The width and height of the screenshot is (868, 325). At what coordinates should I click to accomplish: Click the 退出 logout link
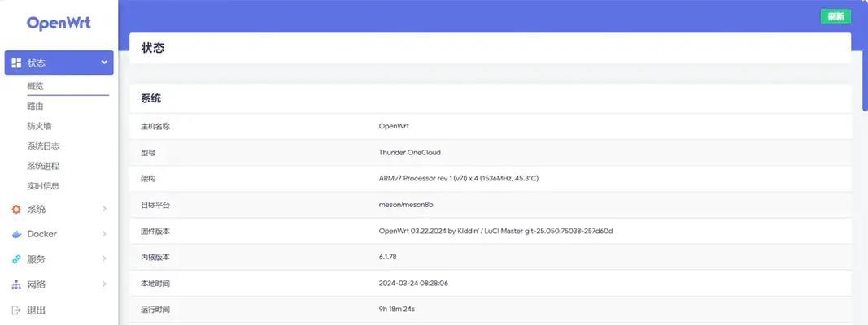click(37, 310)
